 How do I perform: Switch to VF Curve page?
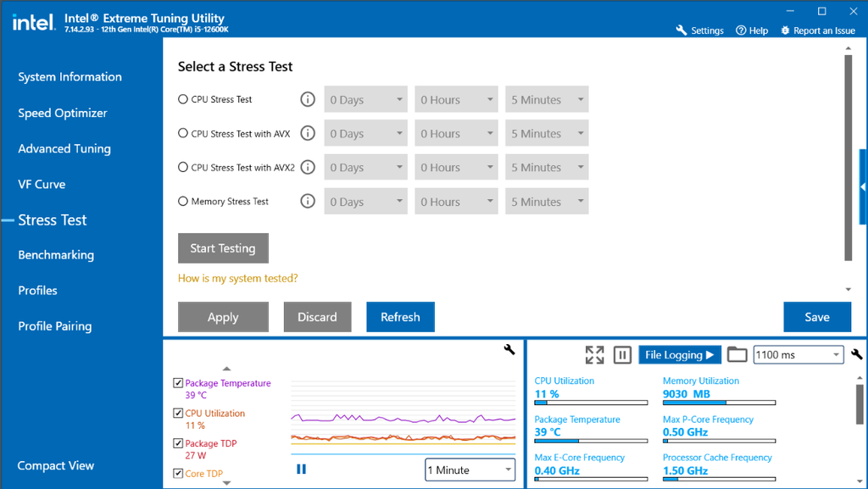click(42, 184)
